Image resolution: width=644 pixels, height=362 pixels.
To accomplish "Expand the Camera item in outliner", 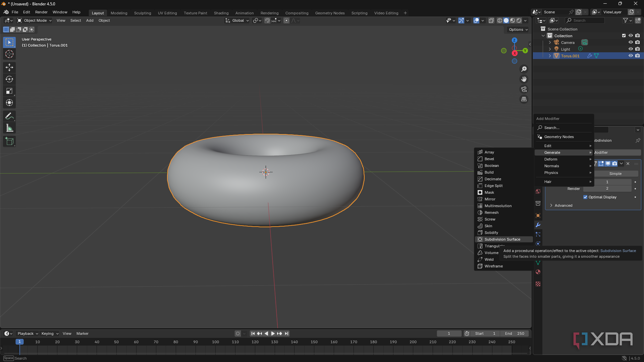I will pos(550,43).
